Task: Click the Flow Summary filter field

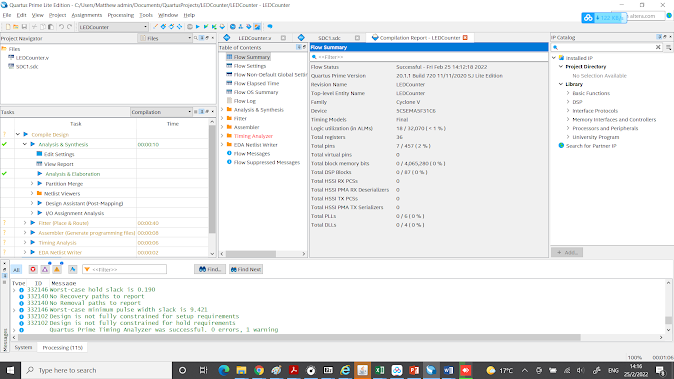Action: (429, 57)
